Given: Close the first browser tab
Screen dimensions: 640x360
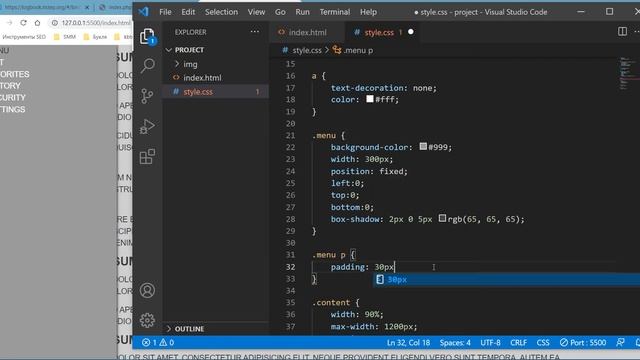Looking at the screenshot, I should click(x=87, y=7).
